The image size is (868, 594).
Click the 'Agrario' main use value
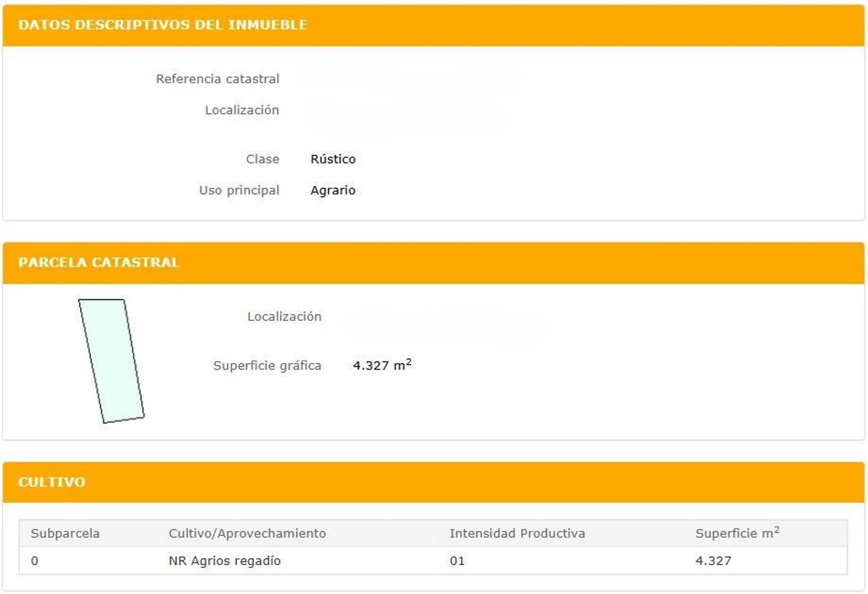point(333,190)
